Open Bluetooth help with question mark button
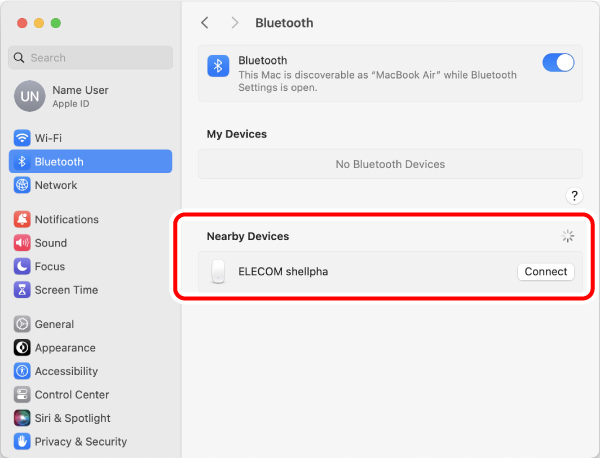 (x=574, y=196)
